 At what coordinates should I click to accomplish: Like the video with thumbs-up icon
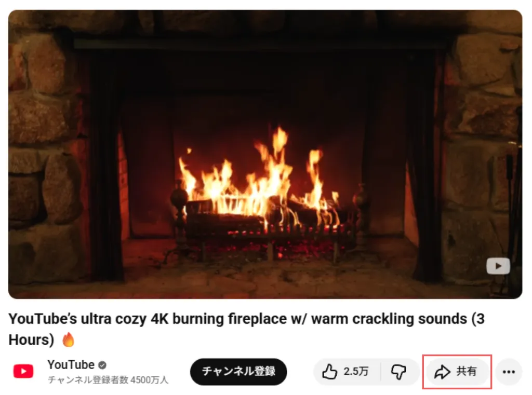329,372
